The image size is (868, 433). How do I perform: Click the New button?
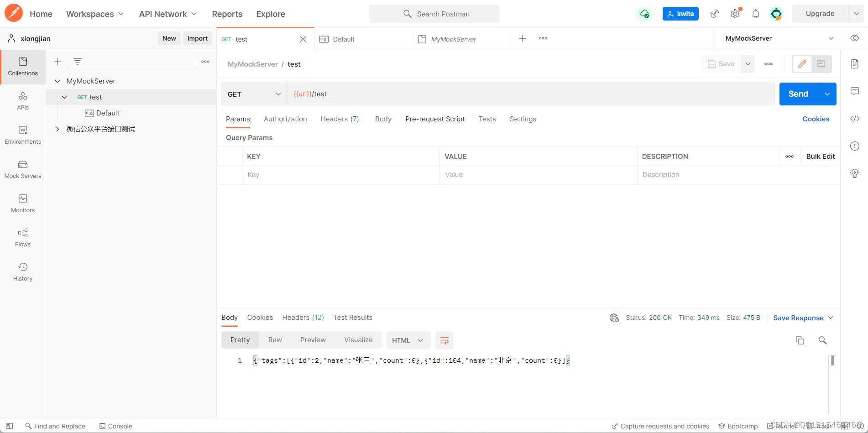[169, 38]
